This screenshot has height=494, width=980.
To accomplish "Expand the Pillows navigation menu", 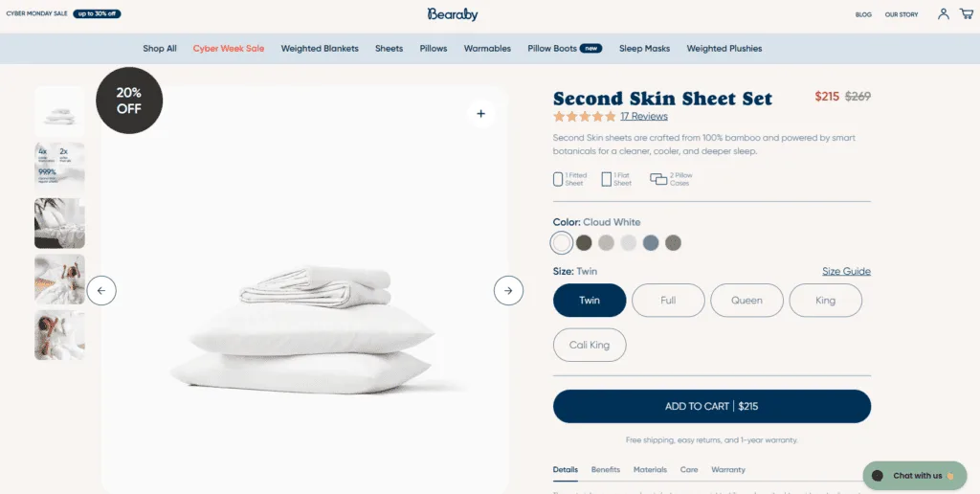I will [x=434, y=48].
